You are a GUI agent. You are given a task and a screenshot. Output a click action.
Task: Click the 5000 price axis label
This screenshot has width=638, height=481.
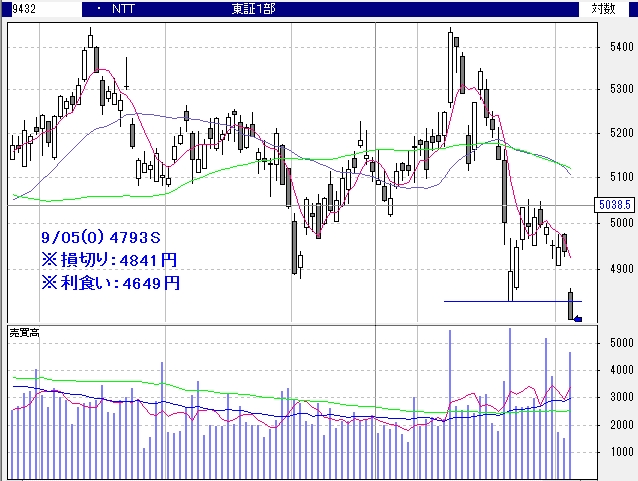[x=610, y=223]
